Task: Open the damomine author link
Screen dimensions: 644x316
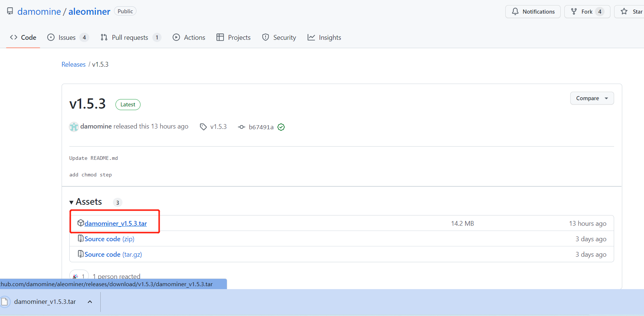Action: point(96,126)
